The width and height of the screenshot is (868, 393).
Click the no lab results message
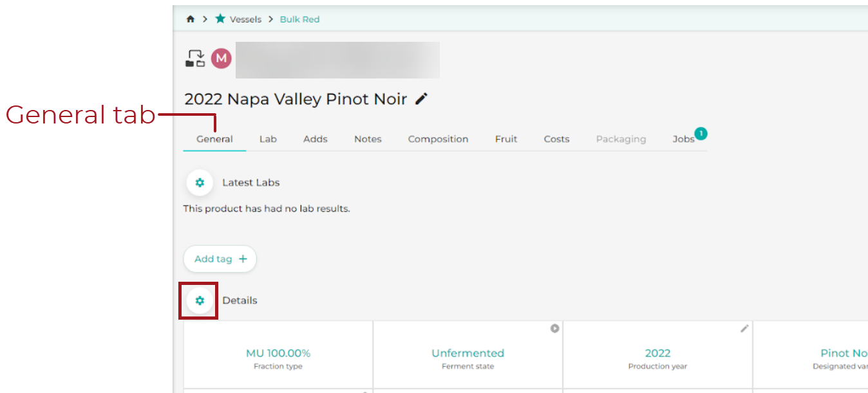(x=267, y=208)
